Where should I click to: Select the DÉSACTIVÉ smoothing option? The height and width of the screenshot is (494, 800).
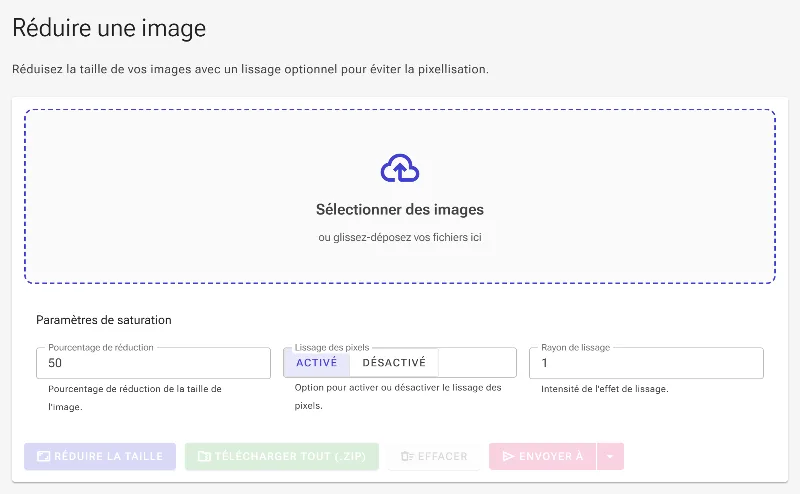pos(394,362)
